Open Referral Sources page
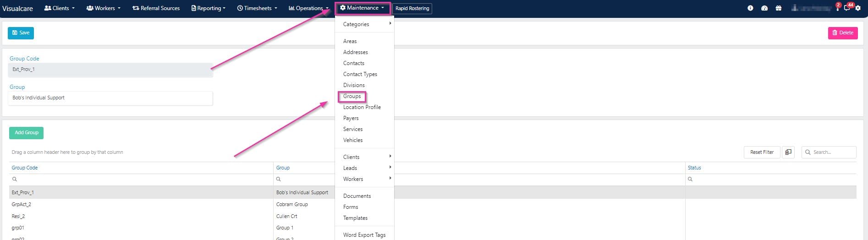The image size is (868, 240). pos(156,8)
